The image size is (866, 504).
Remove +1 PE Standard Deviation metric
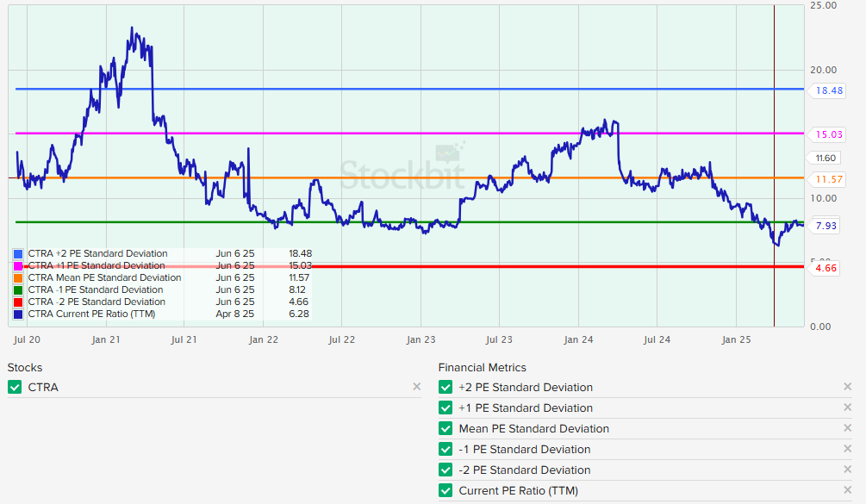coord(847,408)
